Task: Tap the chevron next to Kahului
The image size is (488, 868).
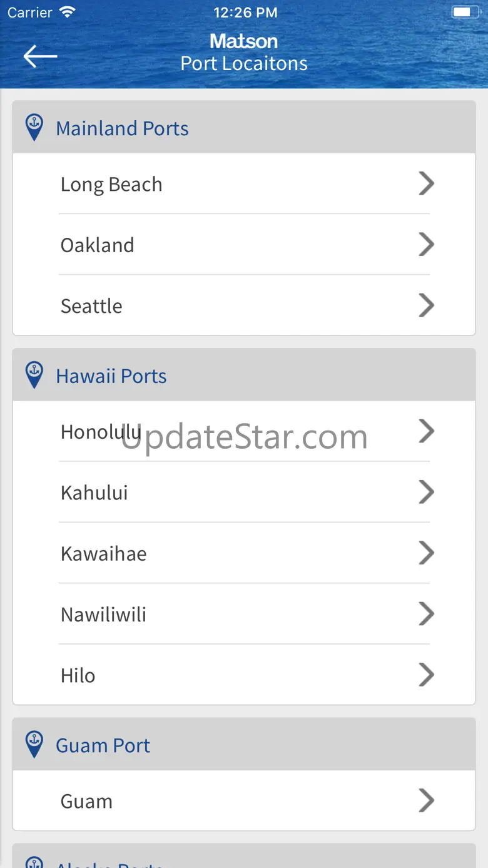Action: [x=426, y=492]
